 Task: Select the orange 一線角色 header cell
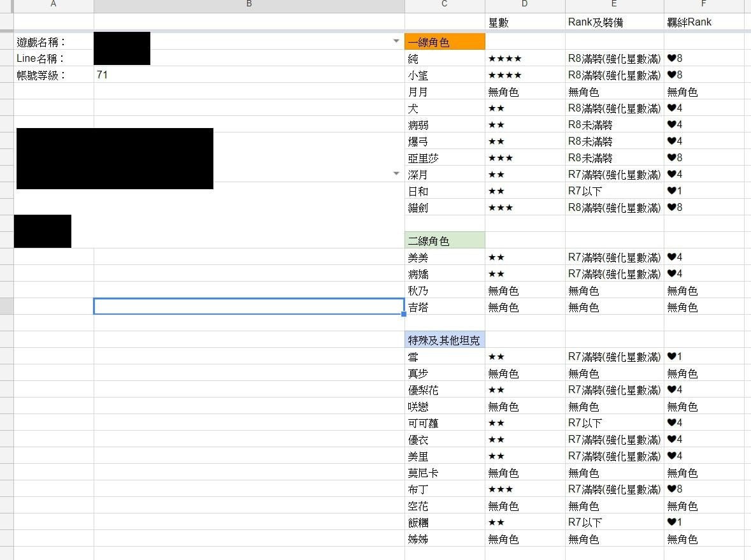pyautogui.click(x=445, y=42)
